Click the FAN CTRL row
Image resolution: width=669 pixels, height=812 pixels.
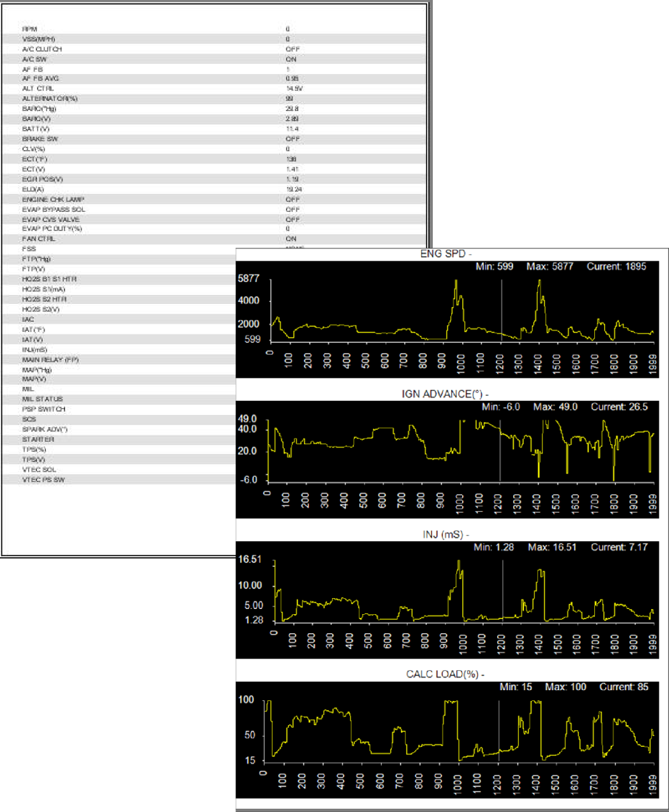coord(39,239)
